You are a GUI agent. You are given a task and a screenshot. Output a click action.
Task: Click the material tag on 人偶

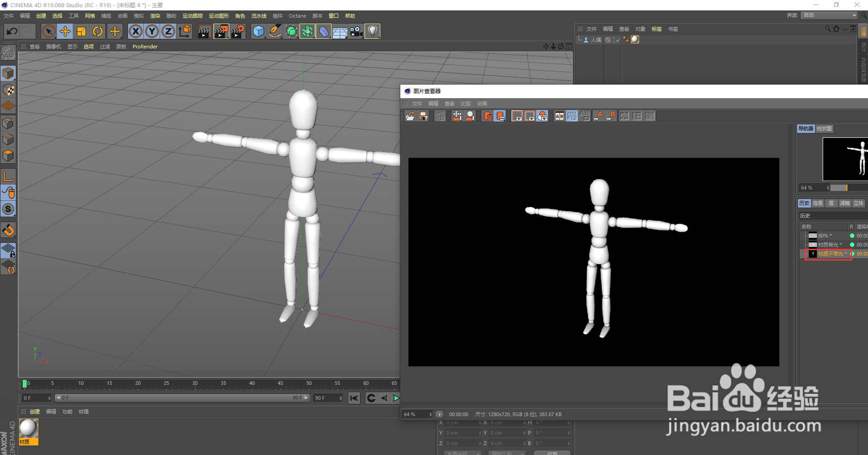coord(635,39)
